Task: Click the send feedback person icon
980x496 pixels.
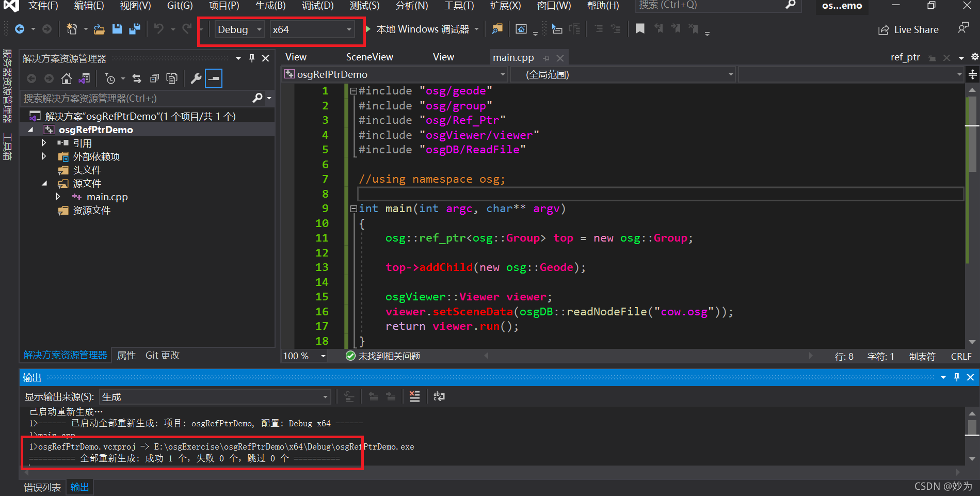Action: click(963, 28)
